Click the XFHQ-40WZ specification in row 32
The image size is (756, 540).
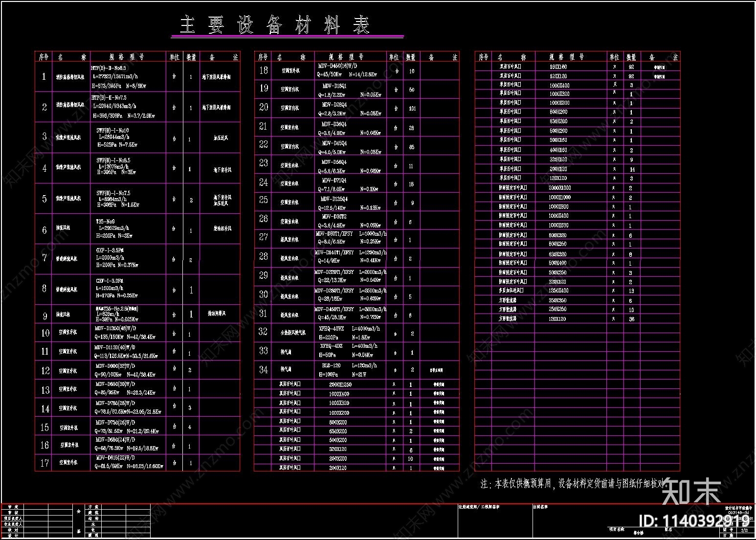[350, 333]
